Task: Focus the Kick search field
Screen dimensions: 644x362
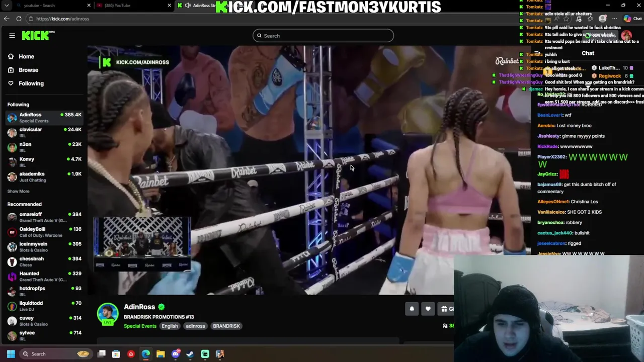Action: coord(323,36)
